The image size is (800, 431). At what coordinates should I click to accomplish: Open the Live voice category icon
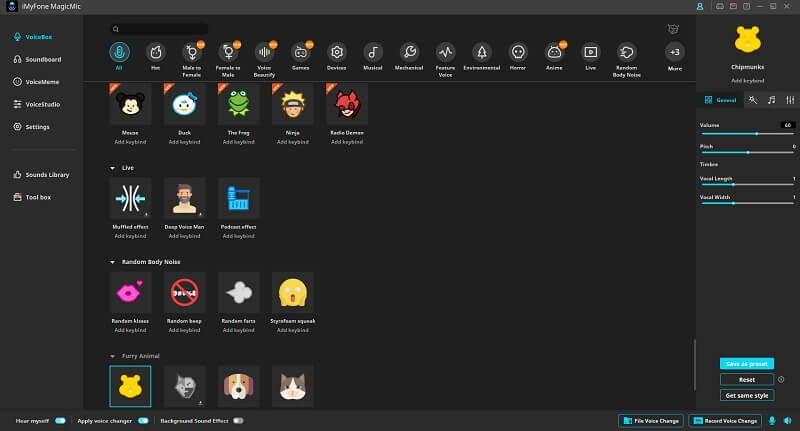point(590,52)
